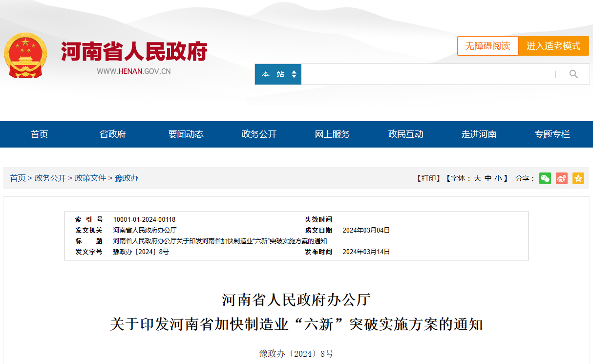Click the issuing agency value 河南省人民政府办公厅
The width and height of the screenshot is (593, 364).
(145, 231)
